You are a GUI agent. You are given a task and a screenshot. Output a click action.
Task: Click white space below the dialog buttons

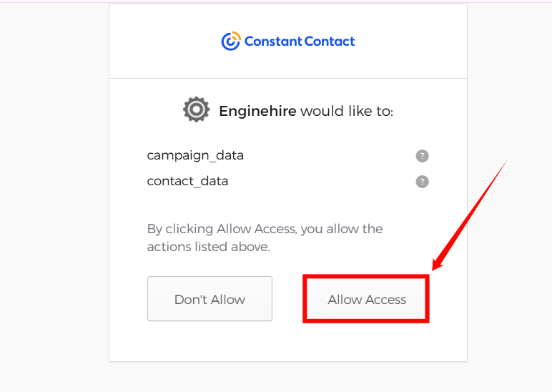pyautogui.click(x=287, y=343)
